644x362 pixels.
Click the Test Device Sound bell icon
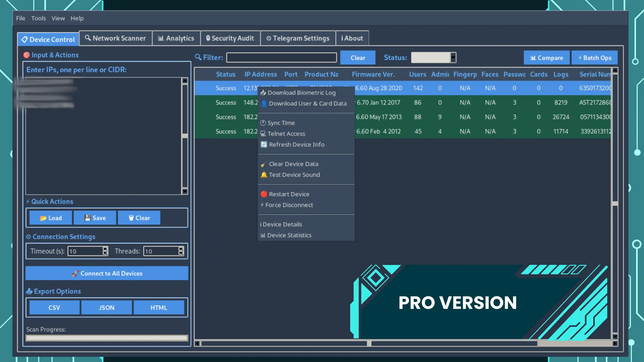(264, 175)
